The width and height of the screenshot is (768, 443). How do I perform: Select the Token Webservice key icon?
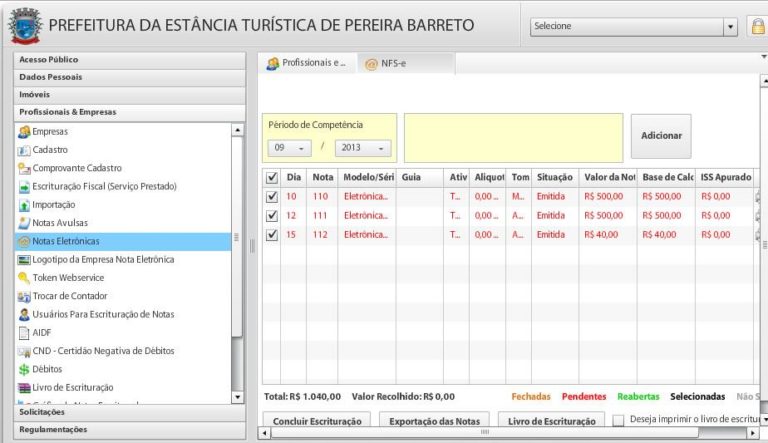click(x=24, y=277)
